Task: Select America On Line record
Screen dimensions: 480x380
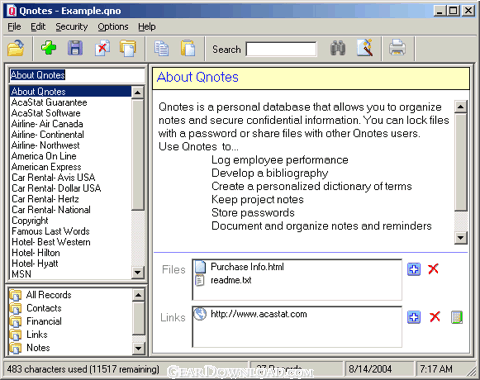Action: click(x=71, y=156)
